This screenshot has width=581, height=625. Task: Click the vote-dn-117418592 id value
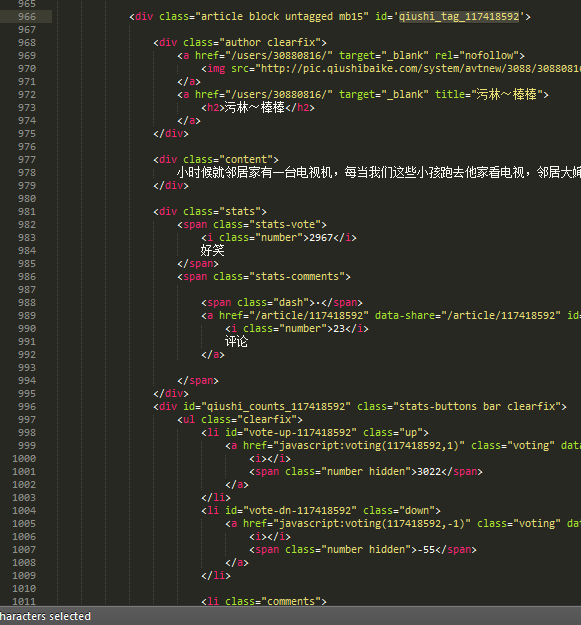tap(300, 511)
